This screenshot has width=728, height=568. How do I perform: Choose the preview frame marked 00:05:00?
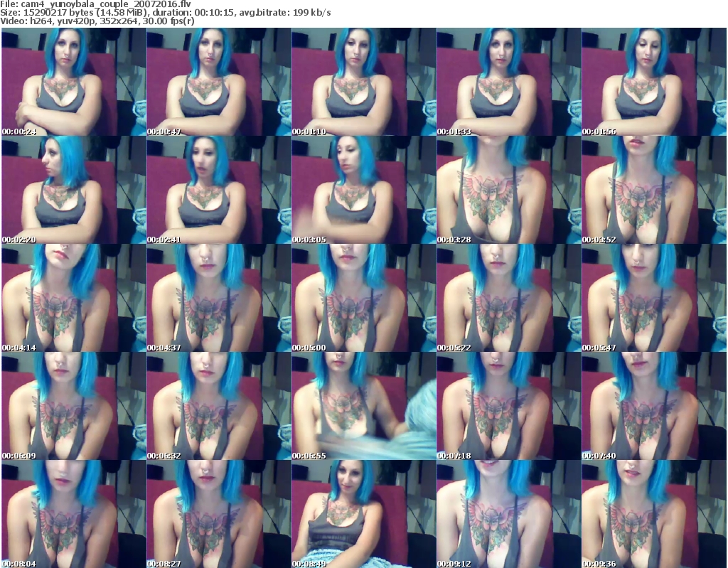(363, 298)
